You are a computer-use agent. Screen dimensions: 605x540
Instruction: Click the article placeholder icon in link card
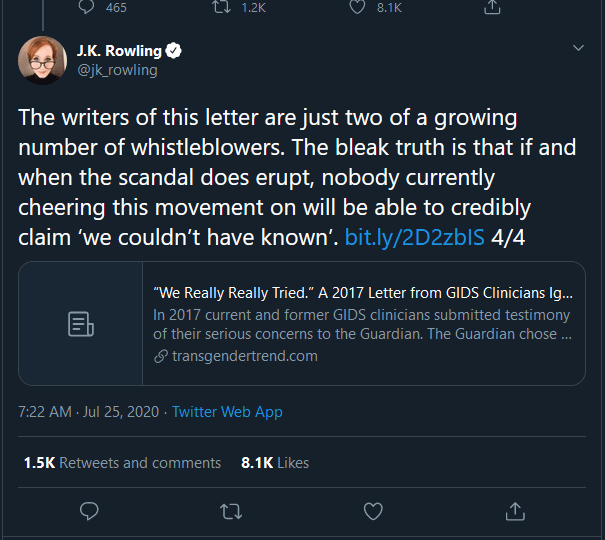81,324
